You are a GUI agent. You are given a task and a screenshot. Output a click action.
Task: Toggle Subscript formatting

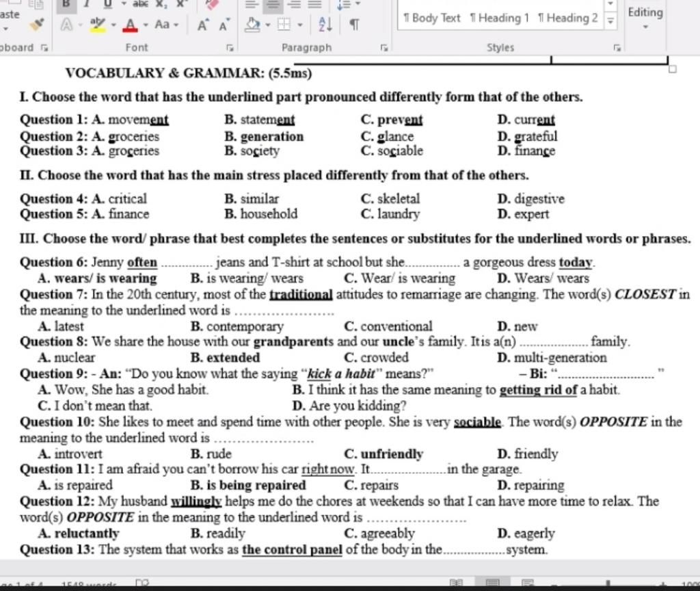click(x=161, y=3)
